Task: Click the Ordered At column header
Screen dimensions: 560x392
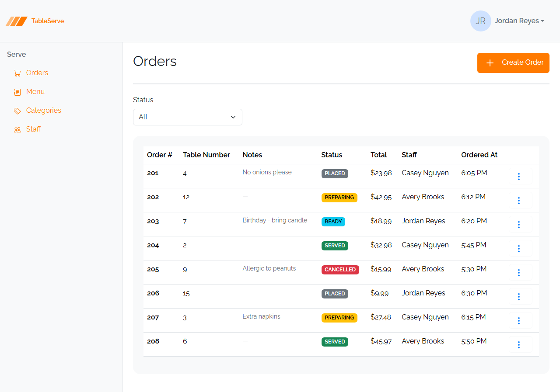Action: coord(479,155)
